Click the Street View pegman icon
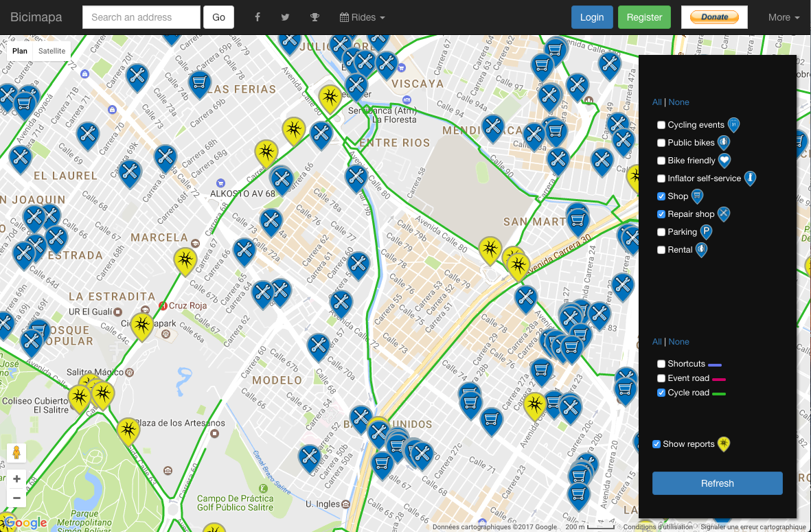811x532 pixels. pyautogui.click(x=16, y=453)
